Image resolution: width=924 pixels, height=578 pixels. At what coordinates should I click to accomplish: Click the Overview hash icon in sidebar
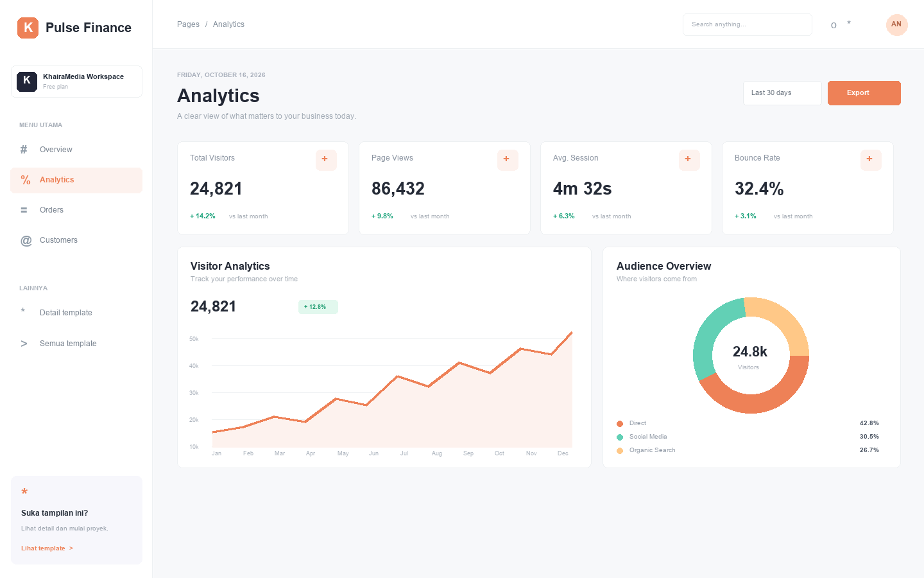[24, 150]
